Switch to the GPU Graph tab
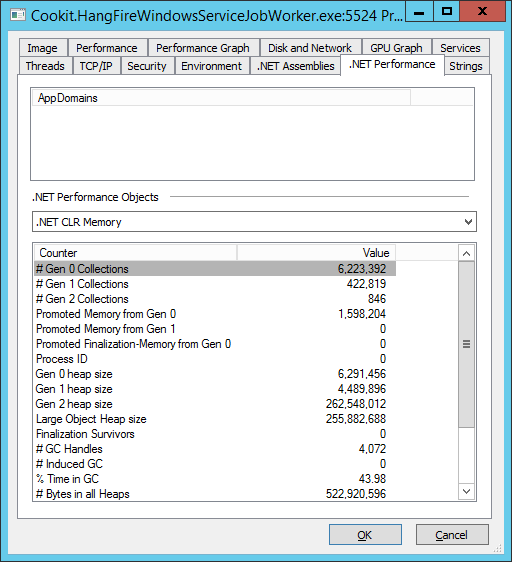This screenshot has width=512, height=562. [x=396, y=48]
